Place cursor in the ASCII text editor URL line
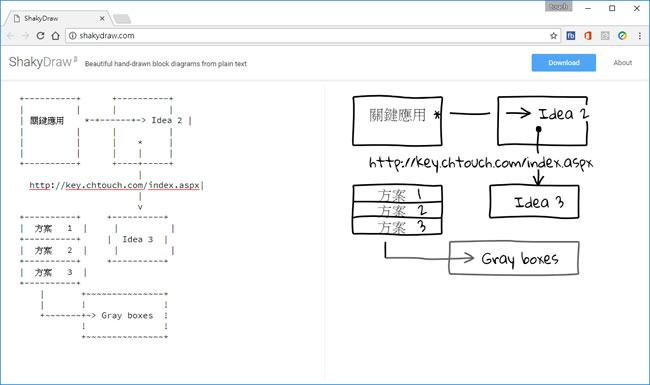 114,185
